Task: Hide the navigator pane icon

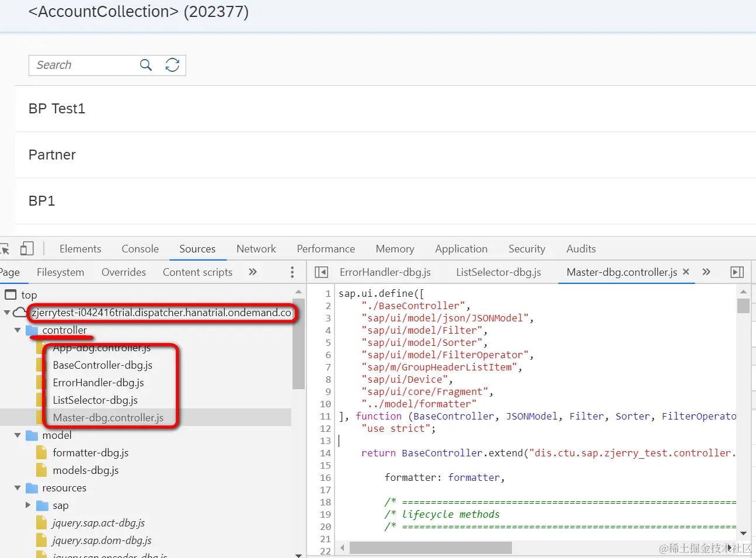Action: (x=321, y=272)
